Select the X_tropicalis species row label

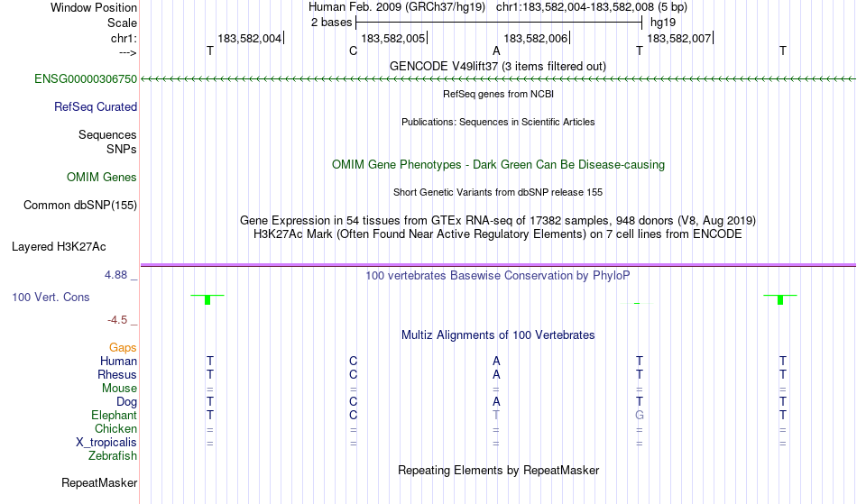[106, 443]
